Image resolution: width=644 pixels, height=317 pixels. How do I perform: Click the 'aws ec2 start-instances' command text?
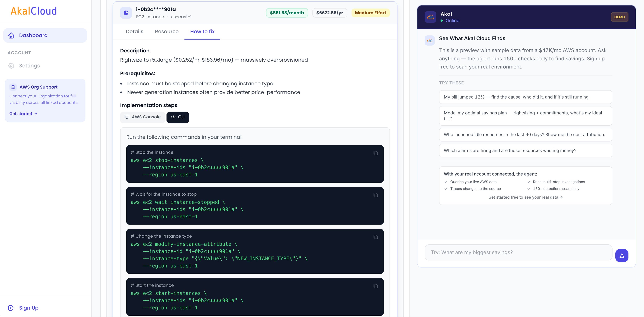pos(169,293)
